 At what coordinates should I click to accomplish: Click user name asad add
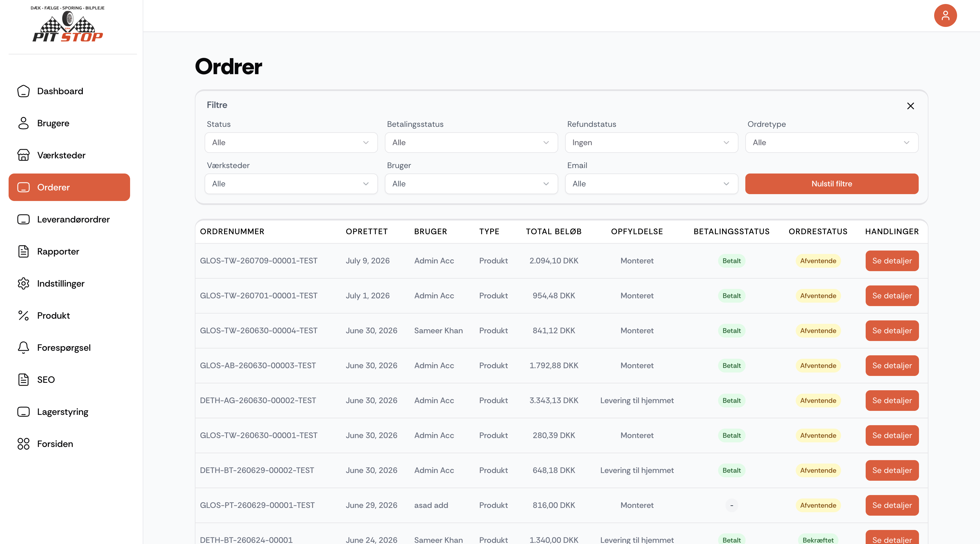[x=431, y=505]
